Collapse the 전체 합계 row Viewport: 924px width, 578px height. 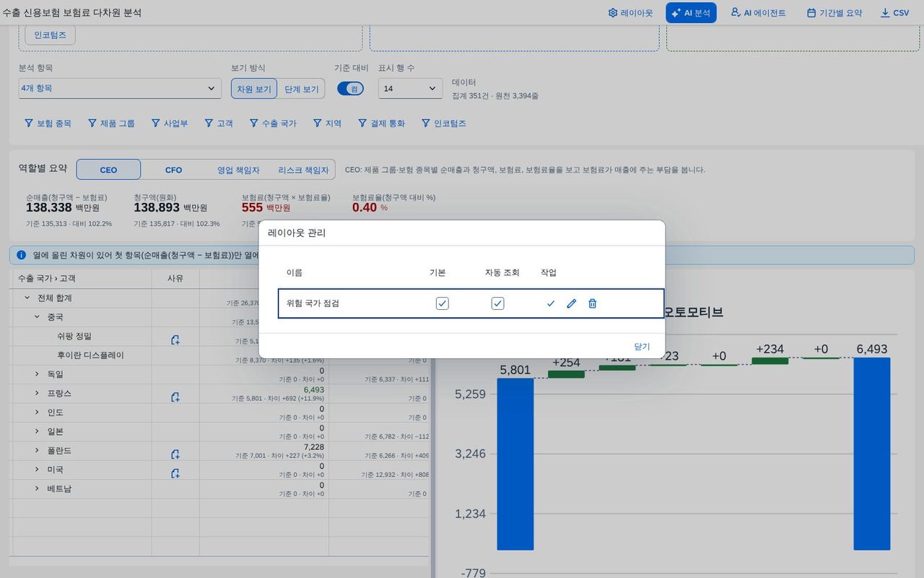pyautogui.click(x=27, y=298)
